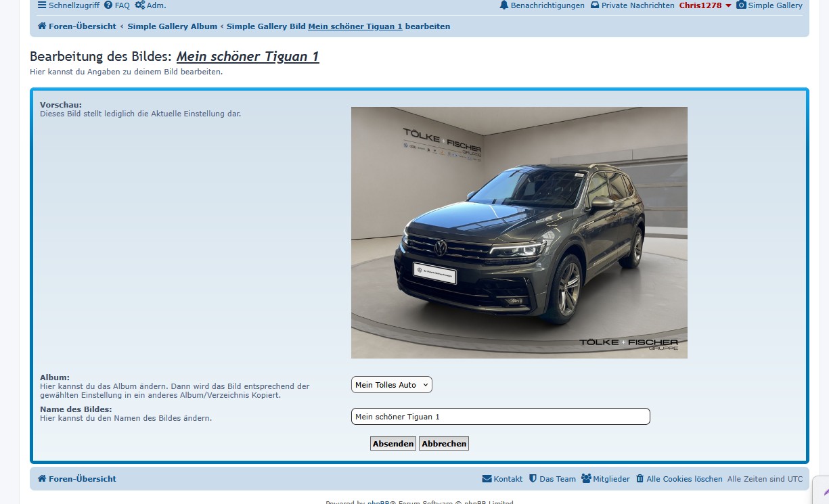Click the Kontakt envelope icon
Screen dimensions: 829x504
(487, 479)
